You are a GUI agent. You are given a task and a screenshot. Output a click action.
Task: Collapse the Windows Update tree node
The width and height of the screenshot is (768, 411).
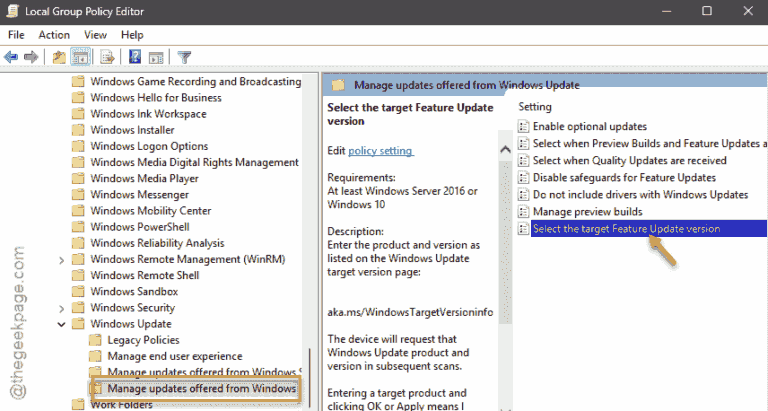click(61, 324)
